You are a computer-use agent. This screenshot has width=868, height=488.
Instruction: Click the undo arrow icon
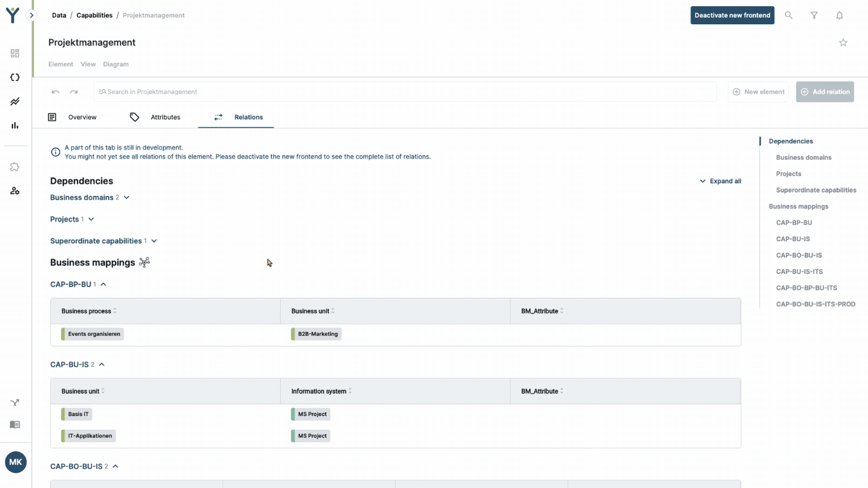(55, 92)
